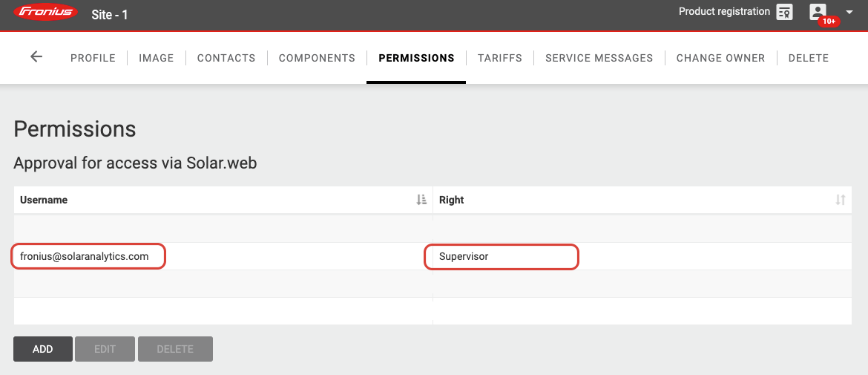
Task: Open the Product registration certificate icon
Action: coord(784,12)
